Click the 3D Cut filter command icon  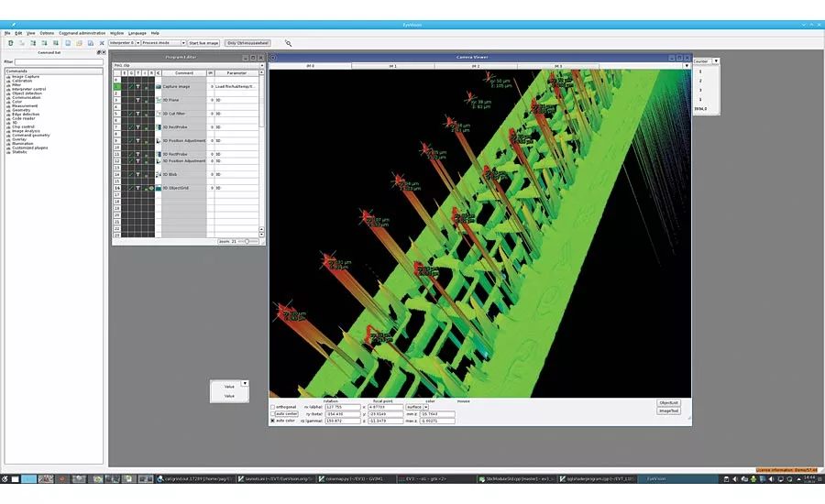pyautogui.click(x=159, y=113)
